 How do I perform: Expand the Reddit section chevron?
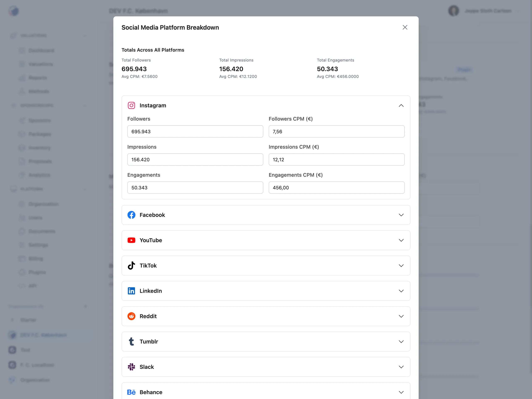coord(401,316)
